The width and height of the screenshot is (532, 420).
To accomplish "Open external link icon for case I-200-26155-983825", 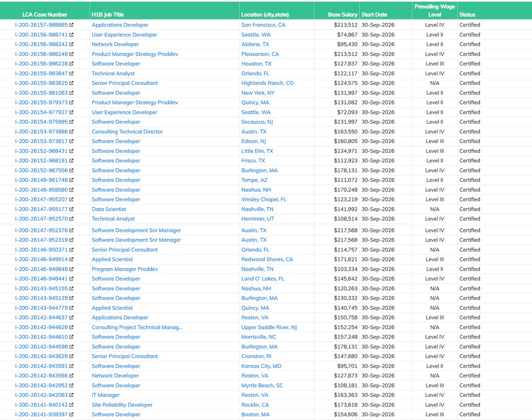I will point(71,83).
